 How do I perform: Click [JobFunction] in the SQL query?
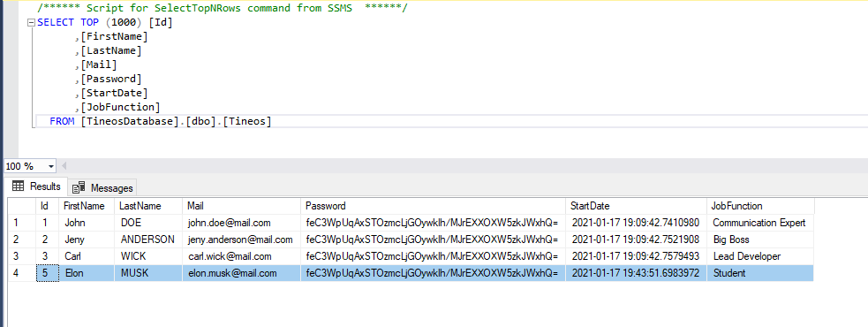(x=120, y=107)
